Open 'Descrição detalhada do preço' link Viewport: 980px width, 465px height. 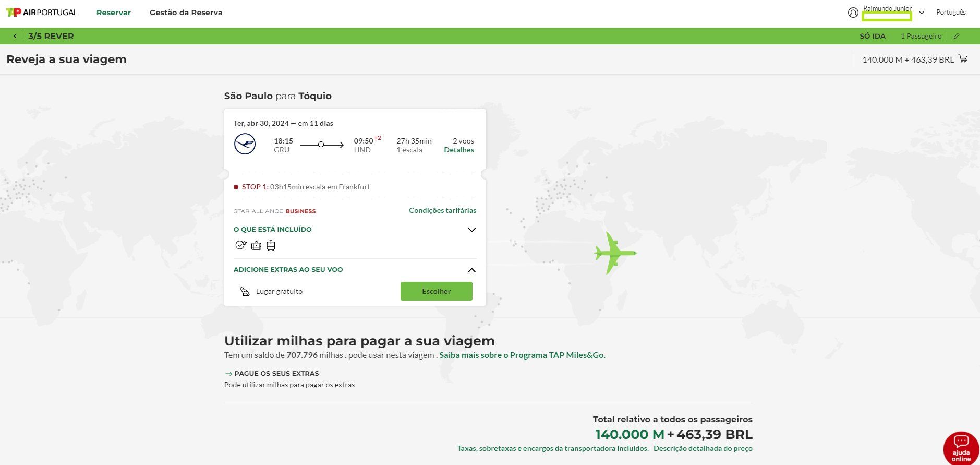703,448
